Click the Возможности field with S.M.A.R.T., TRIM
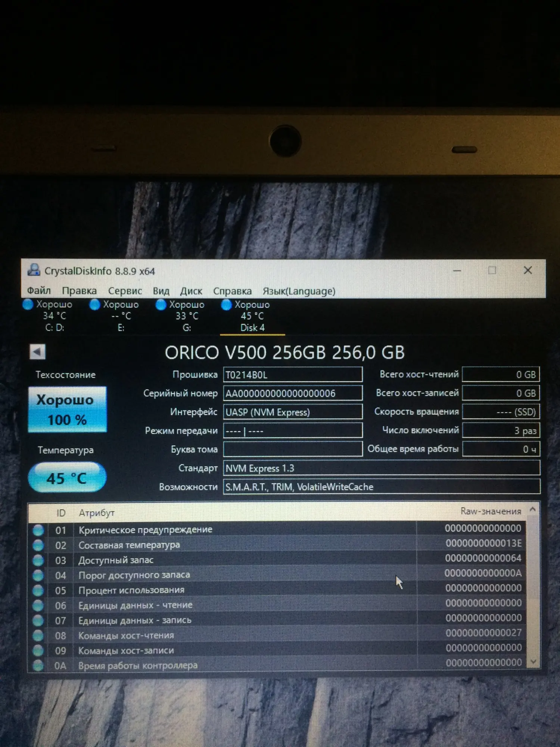Screen dimensions: 560x747 (x=382, y=487)
